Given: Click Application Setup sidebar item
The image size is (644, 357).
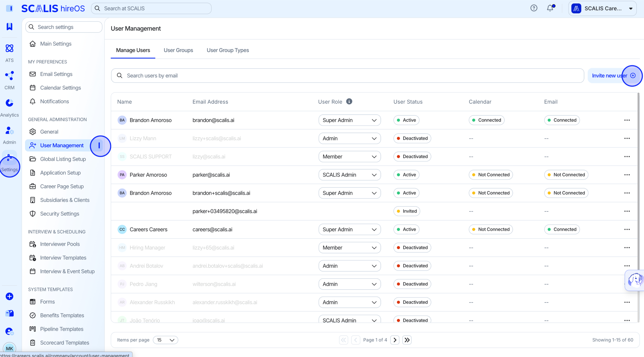Looking at the screenshot, I should (60, 173).
